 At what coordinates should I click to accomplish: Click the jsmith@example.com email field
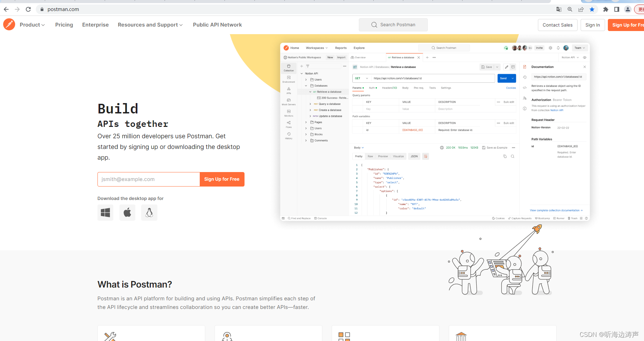coord(149,179)
